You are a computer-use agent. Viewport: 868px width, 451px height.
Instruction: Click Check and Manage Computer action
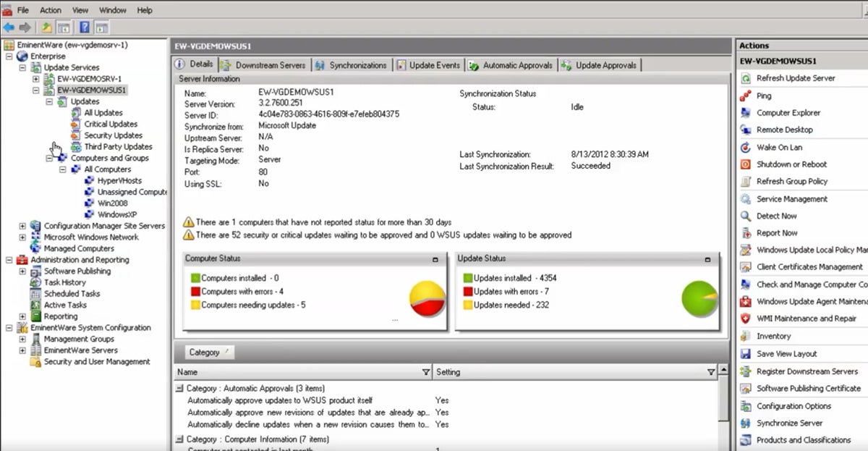tap(812, 284)
